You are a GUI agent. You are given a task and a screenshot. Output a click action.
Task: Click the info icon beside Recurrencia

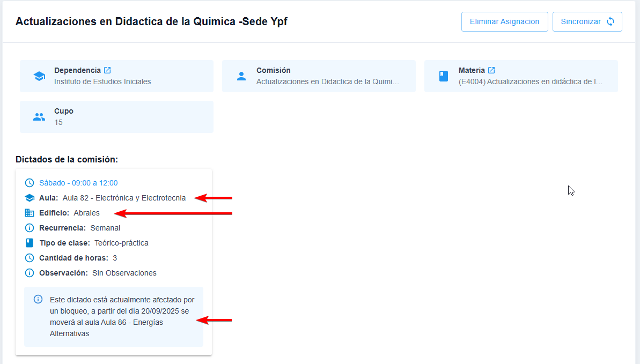(30, 228)
